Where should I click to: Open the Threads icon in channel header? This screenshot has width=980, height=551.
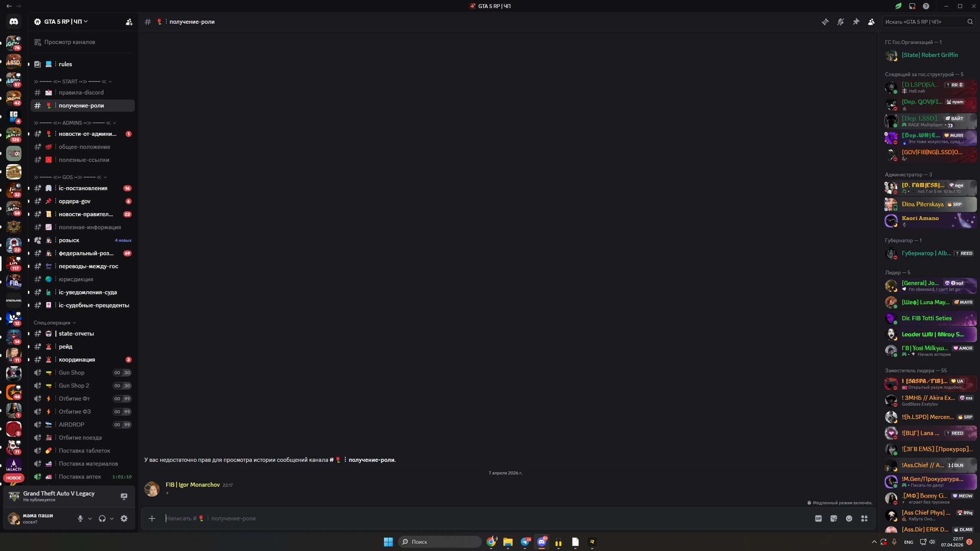(x=825, y=22)
